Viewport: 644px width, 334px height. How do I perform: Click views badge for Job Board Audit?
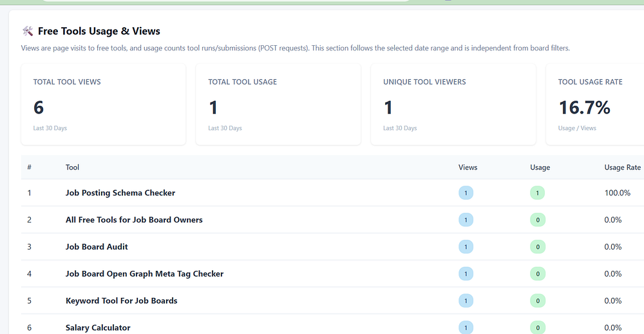point(466,247)
